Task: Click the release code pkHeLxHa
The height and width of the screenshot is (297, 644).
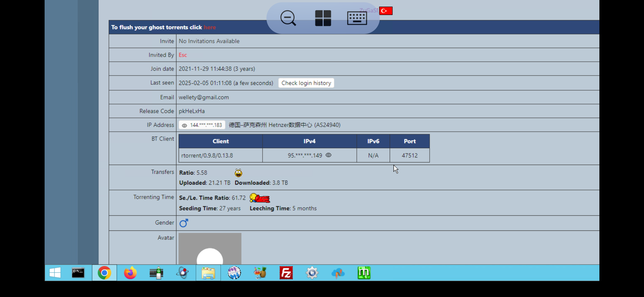Action: (192, 111)
